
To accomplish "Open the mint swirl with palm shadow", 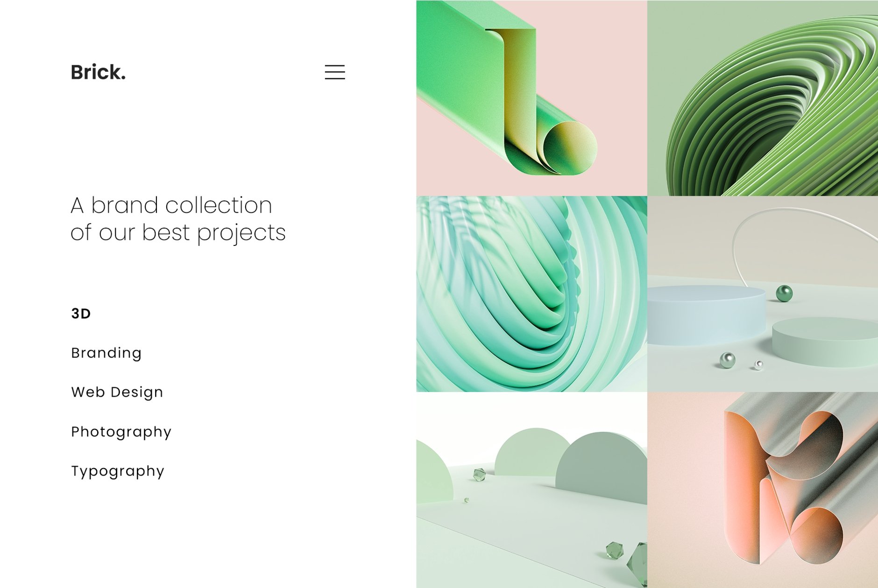I will tap(531, 294).
